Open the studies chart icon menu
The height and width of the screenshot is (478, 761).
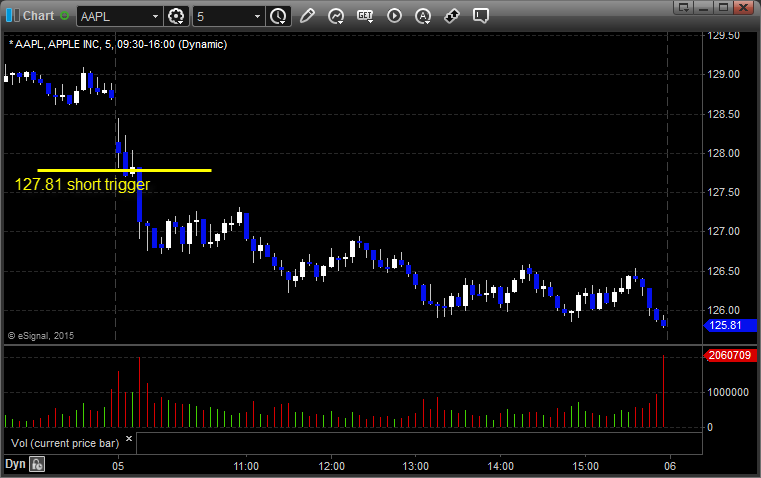click(x=336, y=16)
